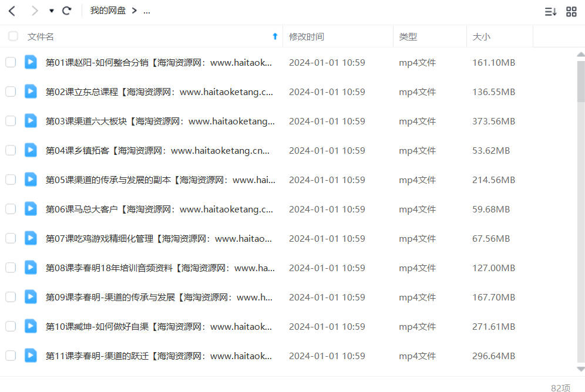Click video icon of 第07课吃鸡游戏 file
The width and height of the screenshot is (585, 392).
(x=31, y=238)
